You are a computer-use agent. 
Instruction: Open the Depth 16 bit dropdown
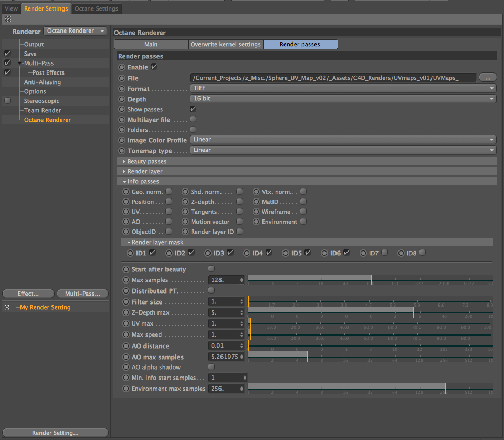click(343, 99)
